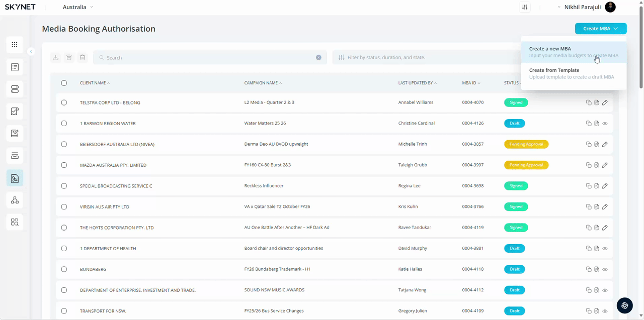View the 1 Department of Health draft (eye icon)

(605, 249)
